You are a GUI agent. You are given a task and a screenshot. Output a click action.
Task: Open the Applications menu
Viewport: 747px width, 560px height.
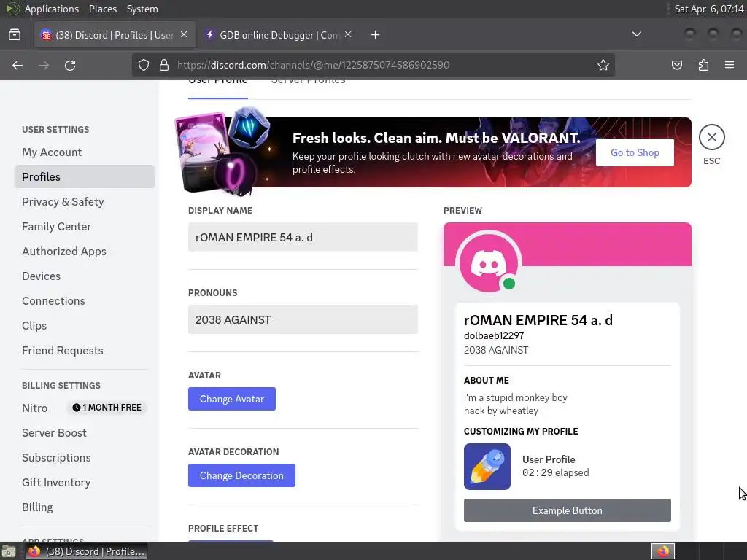point(52,9)
